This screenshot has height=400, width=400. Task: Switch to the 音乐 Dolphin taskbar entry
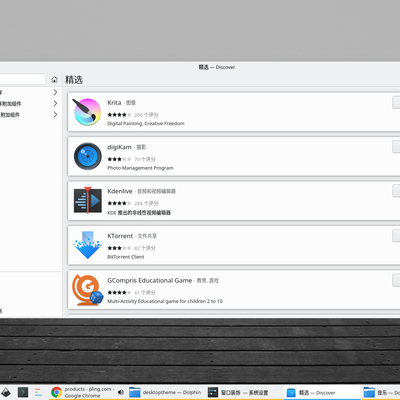tap(381, 392)
